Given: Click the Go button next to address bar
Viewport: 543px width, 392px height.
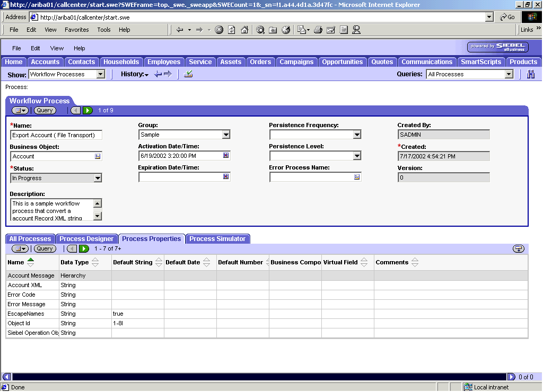Looking at the screenshot, I should coord(507,17).
